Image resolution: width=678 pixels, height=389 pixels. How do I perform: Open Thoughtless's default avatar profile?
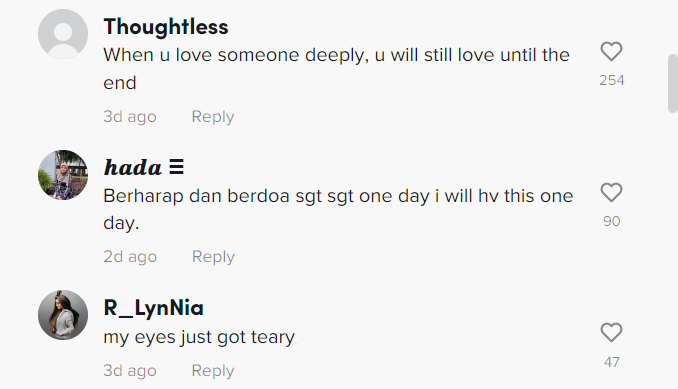tap(63, 34)
